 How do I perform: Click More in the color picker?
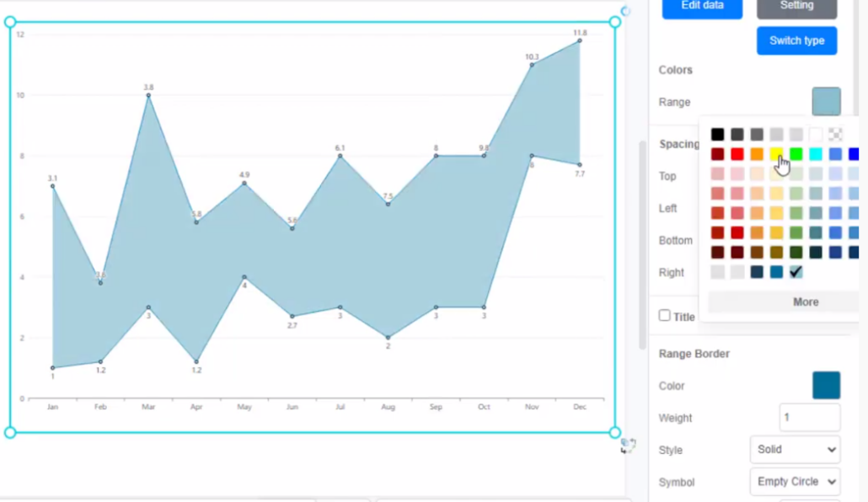pyautogui.click(x=805, y=302)
